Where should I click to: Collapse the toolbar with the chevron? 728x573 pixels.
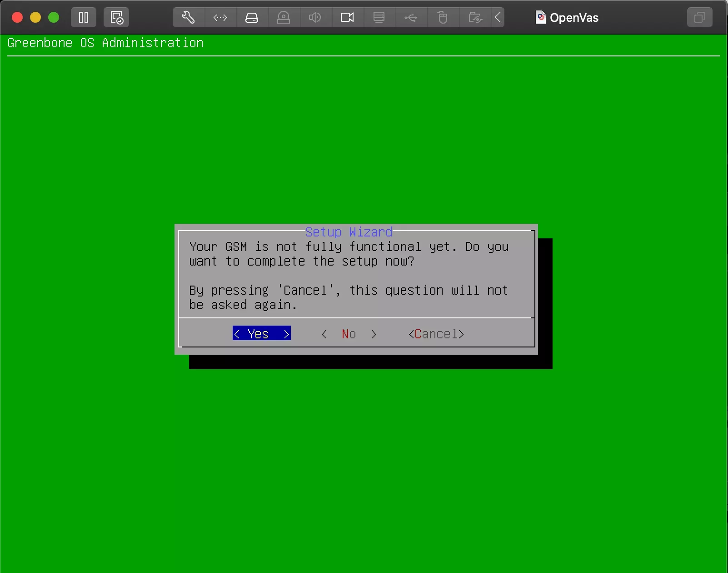pyautogui.click(x=498, y=18)
